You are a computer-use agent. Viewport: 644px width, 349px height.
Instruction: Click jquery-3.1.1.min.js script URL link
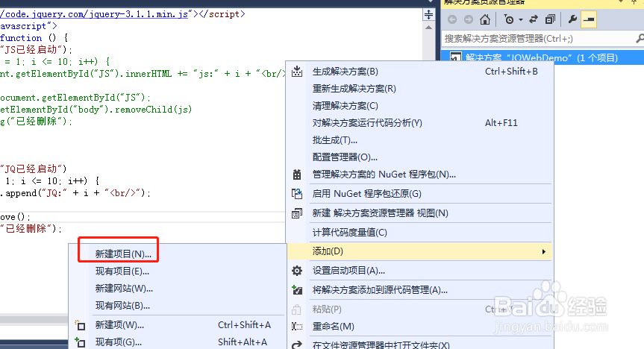tap(94, 14)
